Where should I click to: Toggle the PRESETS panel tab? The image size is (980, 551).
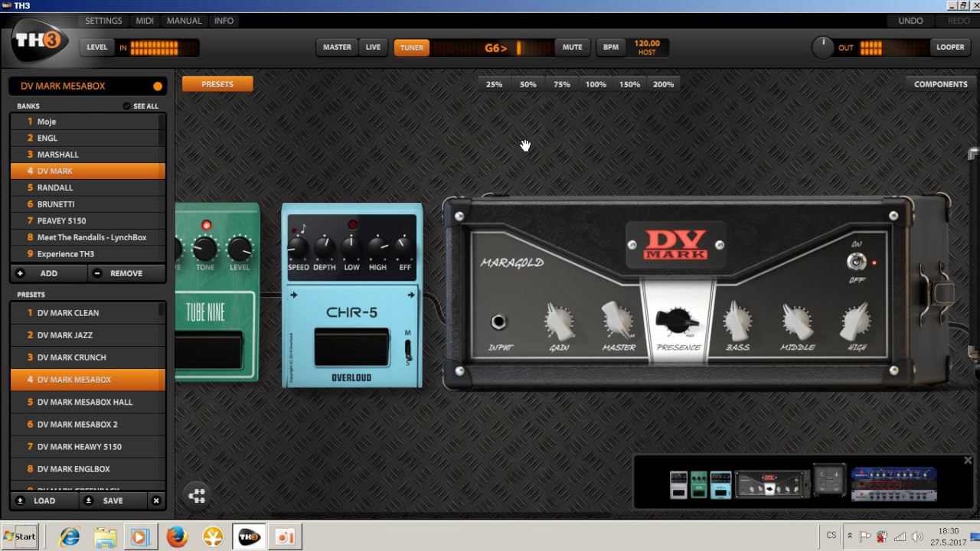coord(217,84)
